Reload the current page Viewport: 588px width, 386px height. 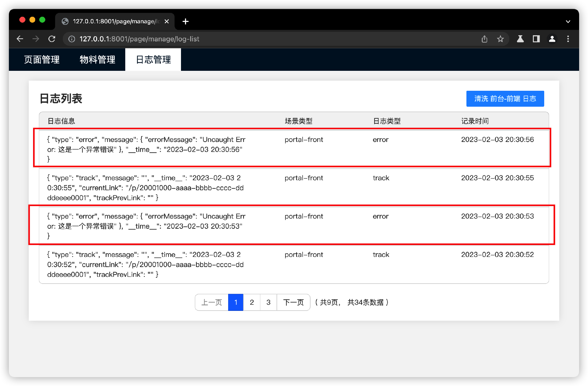pos(52,39)
